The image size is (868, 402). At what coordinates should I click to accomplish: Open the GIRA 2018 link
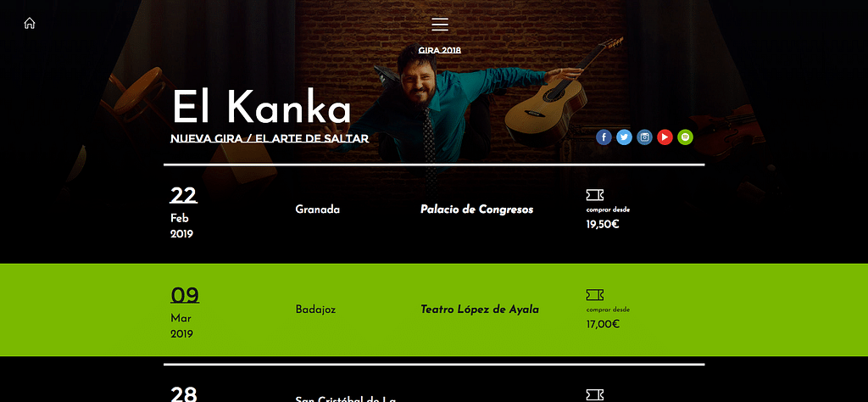pyautogui.click(x=440, y=50)
